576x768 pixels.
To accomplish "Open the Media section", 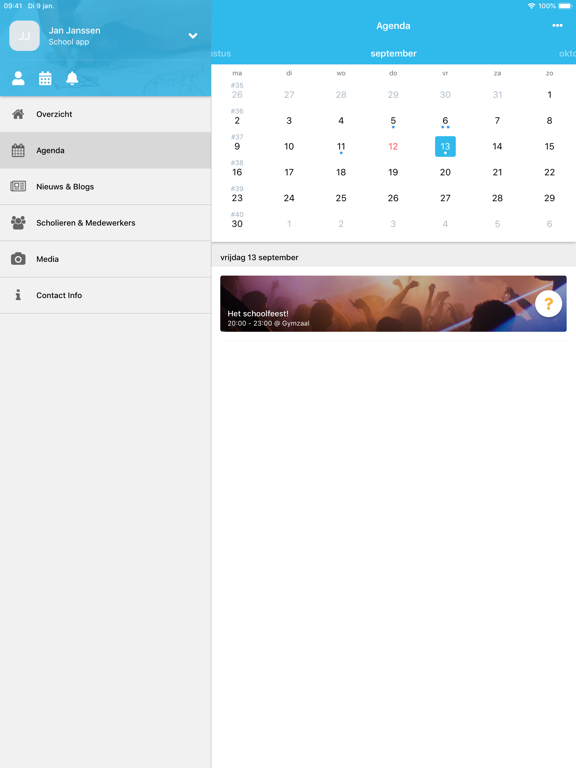I will (x=105, y=259).
